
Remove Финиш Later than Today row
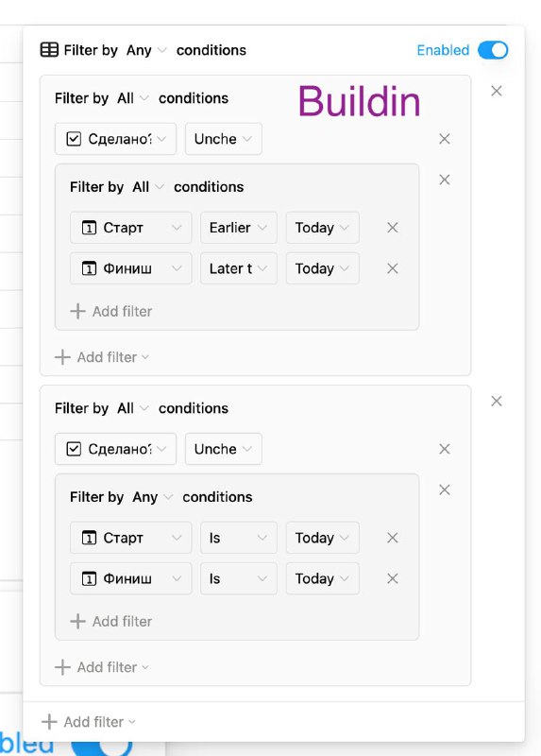click(x=393, y=268)
